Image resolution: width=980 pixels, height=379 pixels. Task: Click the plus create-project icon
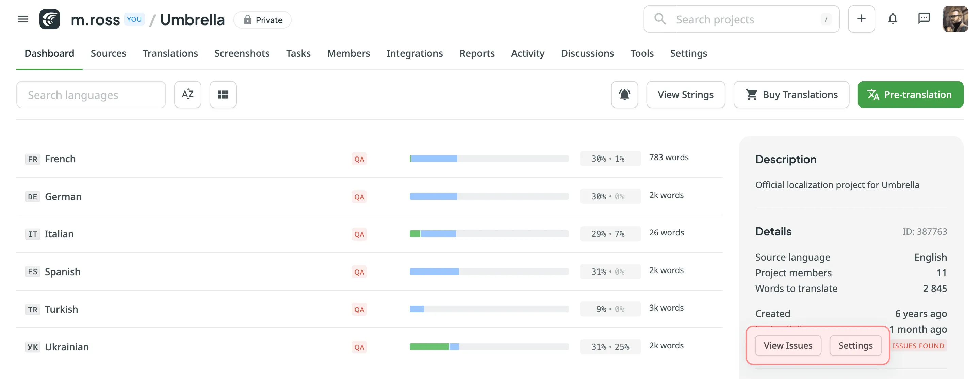click(x=861, y=19)
